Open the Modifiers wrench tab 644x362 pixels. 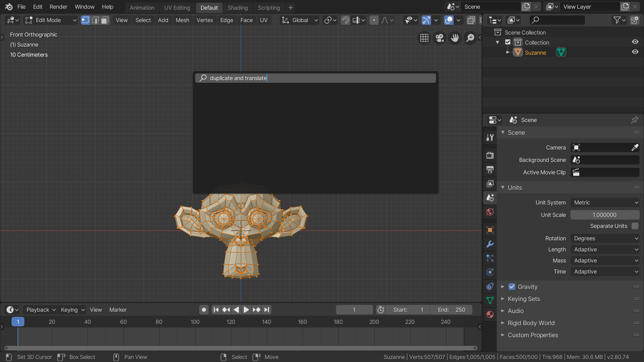490,244
